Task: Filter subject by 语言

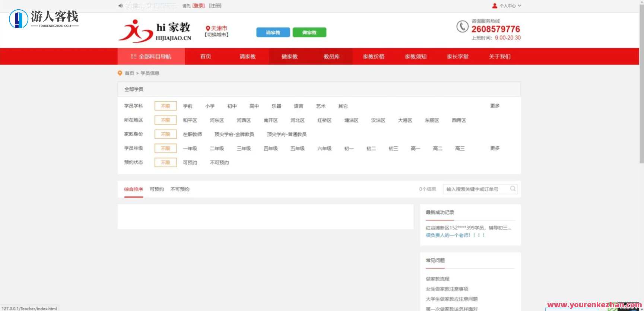Action: click(298, 106)
